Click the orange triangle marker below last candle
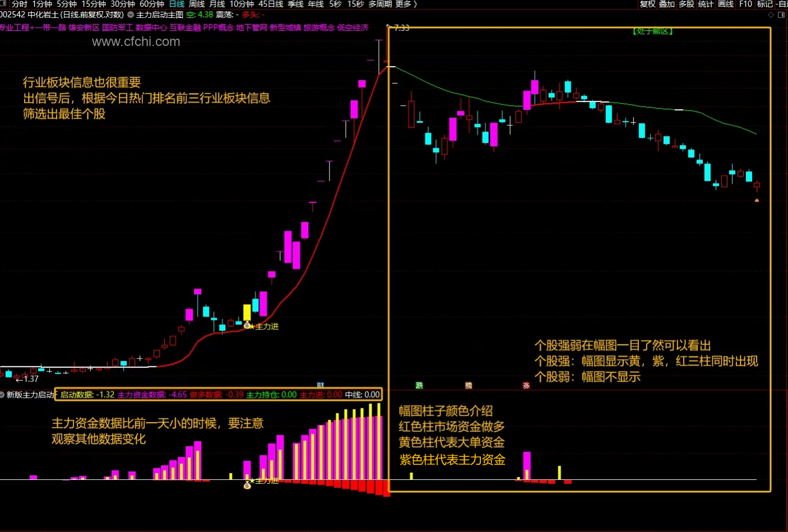Image resolution: width=788 pixels, height=532 pixels. 757,200
